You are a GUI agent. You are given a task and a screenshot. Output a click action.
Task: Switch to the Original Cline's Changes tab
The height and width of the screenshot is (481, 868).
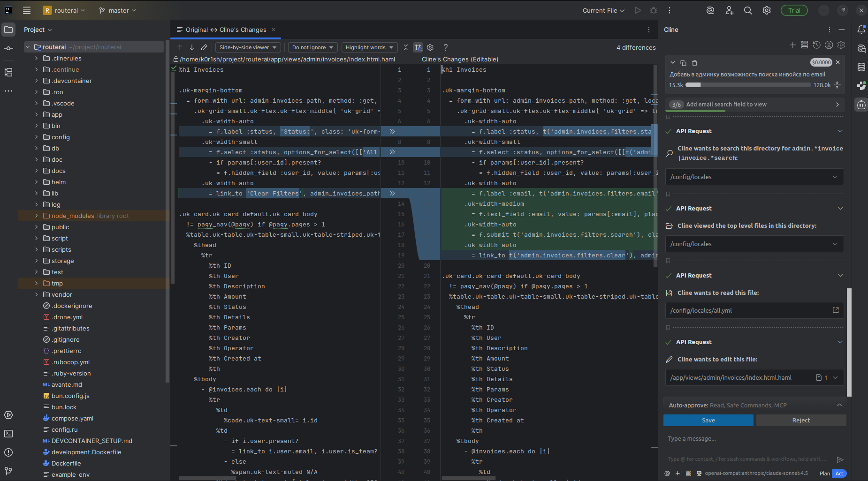click(x=225, y=30)
